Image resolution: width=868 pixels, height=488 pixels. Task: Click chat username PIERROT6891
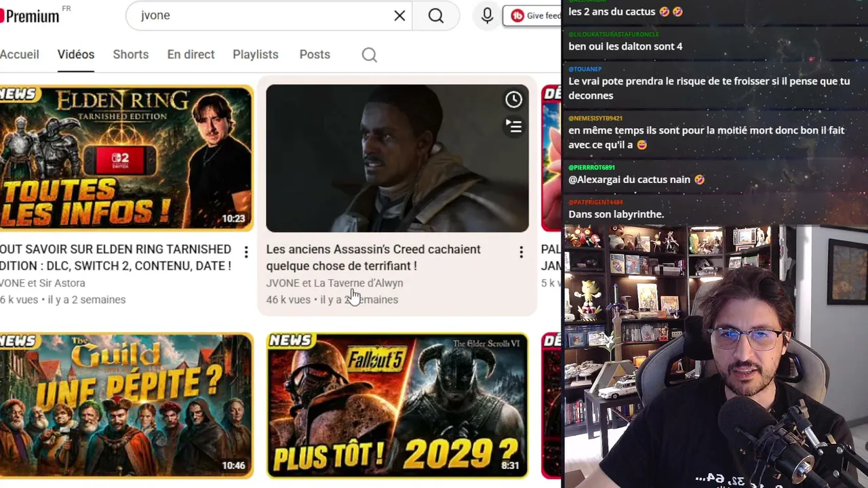click(x=591, y=167)
